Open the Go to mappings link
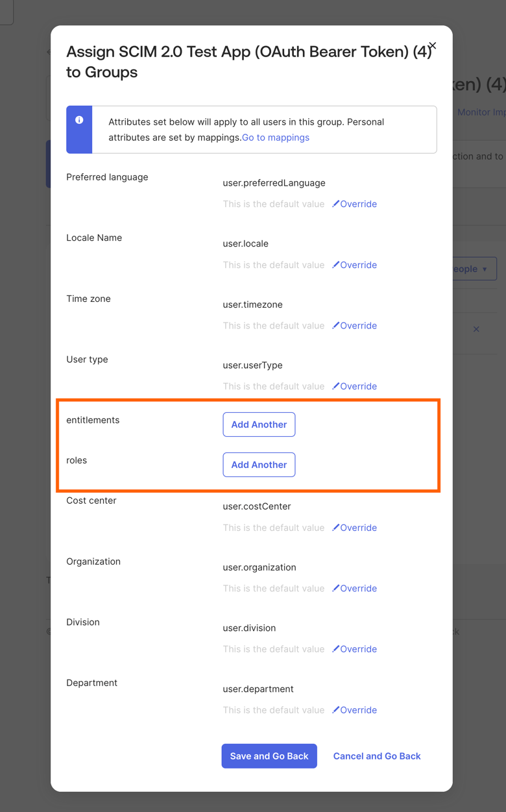The width and height of the screenshot is (506, 812). click(x=276, y=138)
